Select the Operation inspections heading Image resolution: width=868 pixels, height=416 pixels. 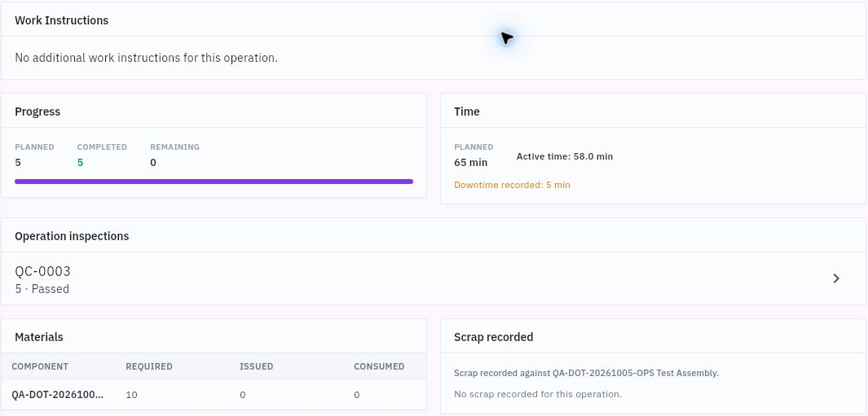72,236
